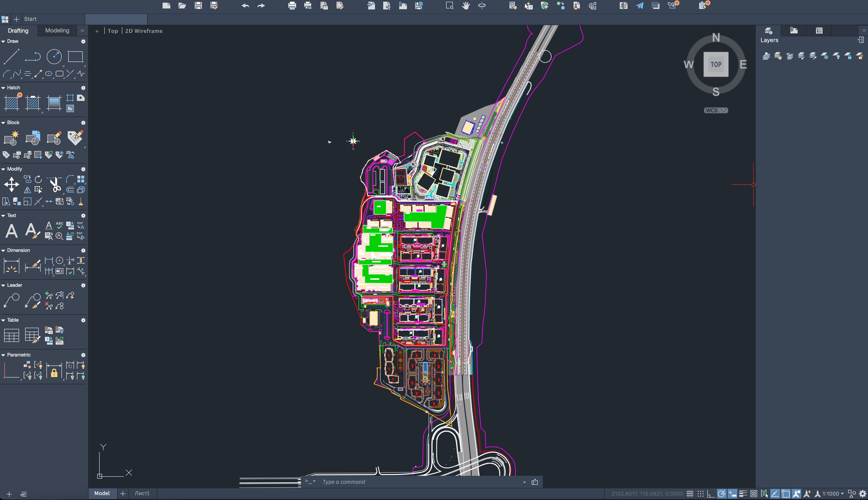The height and width of the screenshot is (500, 868).
Task: Toggle polar tracking in status bar
Action: pos(721,494)
